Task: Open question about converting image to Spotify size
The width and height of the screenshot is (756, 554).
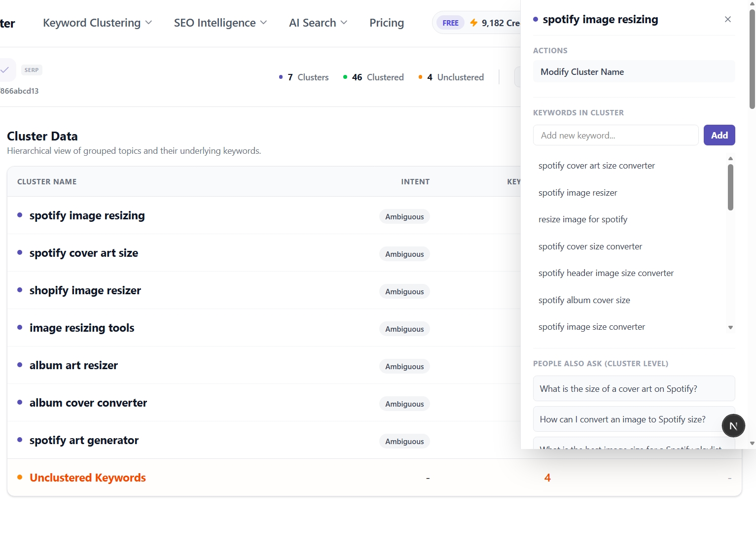Action: click(x=634, y=419)
